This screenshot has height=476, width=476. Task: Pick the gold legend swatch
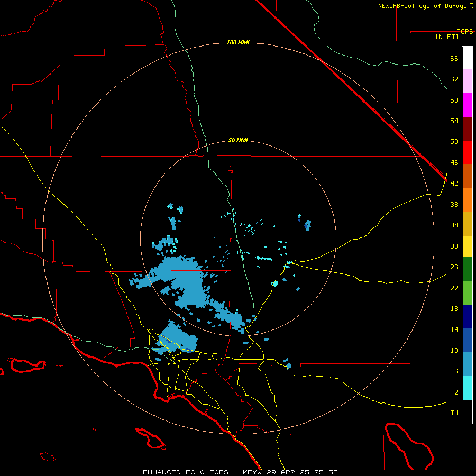click(x=467, y=224)
